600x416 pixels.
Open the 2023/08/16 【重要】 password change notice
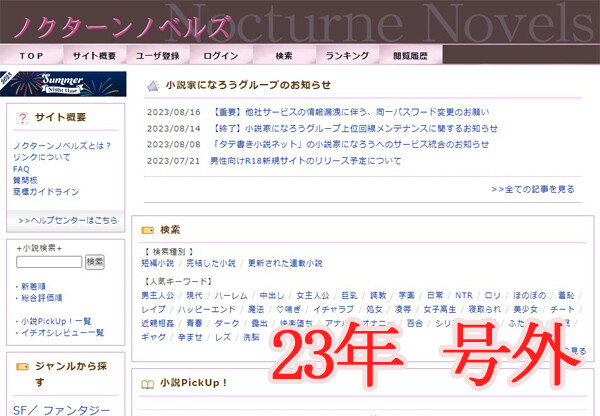(x=349, y=112)
